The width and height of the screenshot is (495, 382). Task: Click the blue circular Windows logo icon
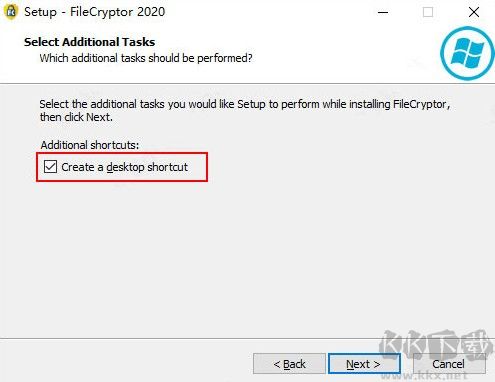tap(467, 53)
